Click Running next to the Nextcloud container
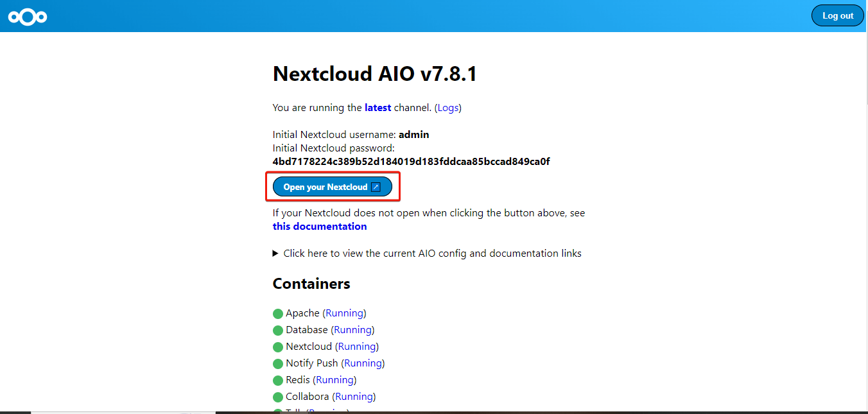 point(357,346)
